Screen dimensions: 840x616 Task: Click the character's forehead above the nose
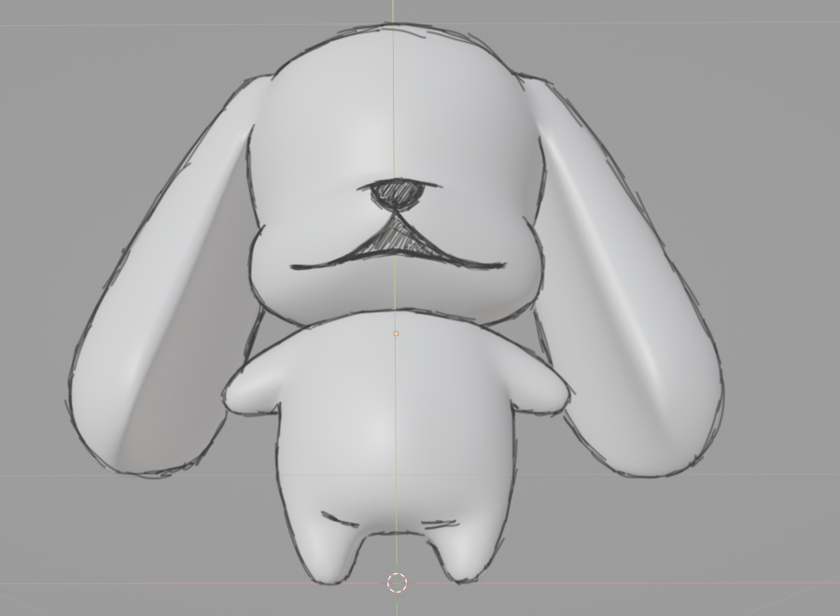[394, 112]
